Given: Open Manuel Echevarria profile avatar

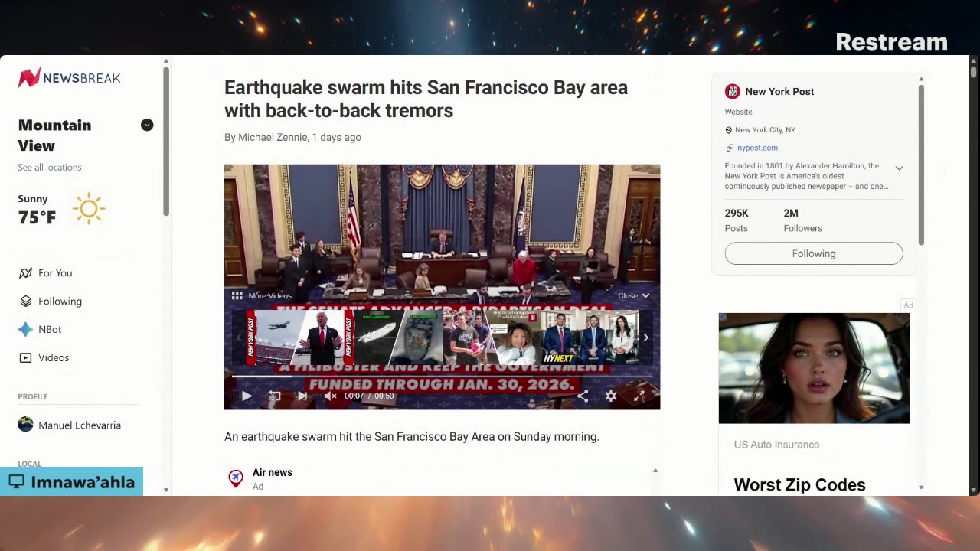Looking at the screenshot, I should click(25, 425).
